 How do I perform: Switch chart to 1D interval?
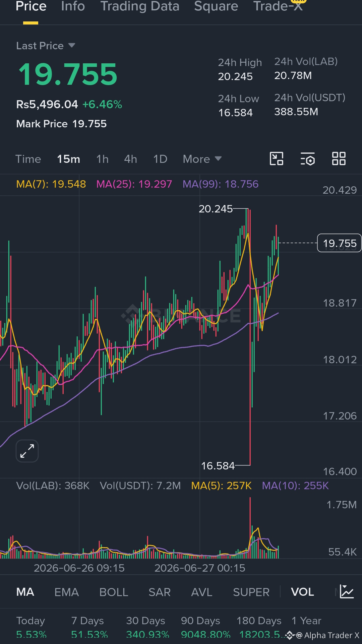[160, 159]
